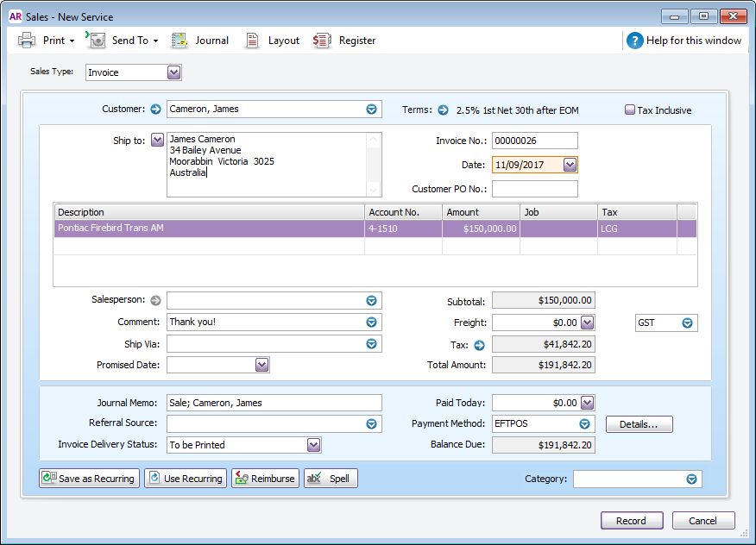
Task: Open the Date calendar dropdown
Action: coord(570,165)
